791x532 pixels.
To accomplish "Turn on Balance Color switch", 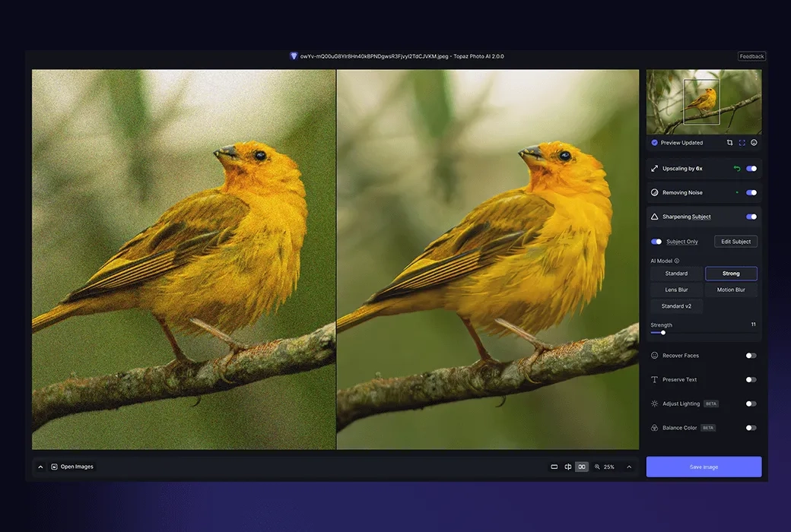I will click(751, 428).
